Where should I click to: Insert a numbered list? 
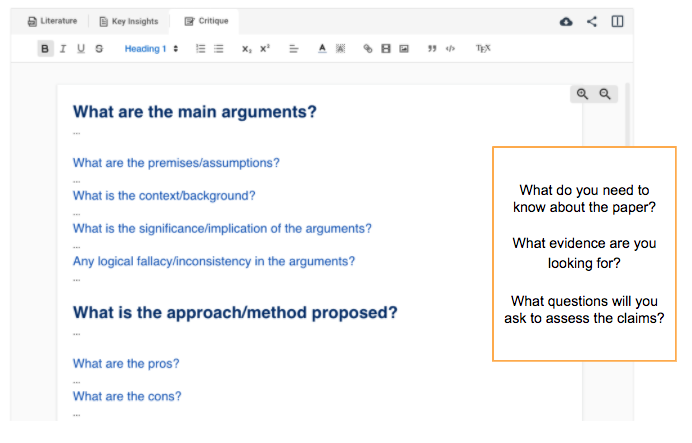point(201,49)
